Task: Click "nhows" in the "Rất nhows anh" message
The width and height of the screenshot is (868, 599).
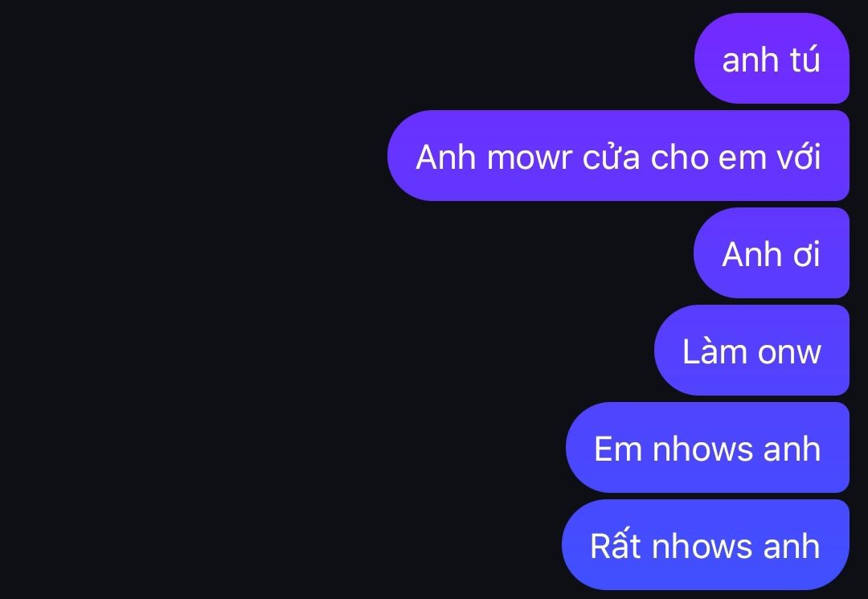Action: [x=702, y=546]
